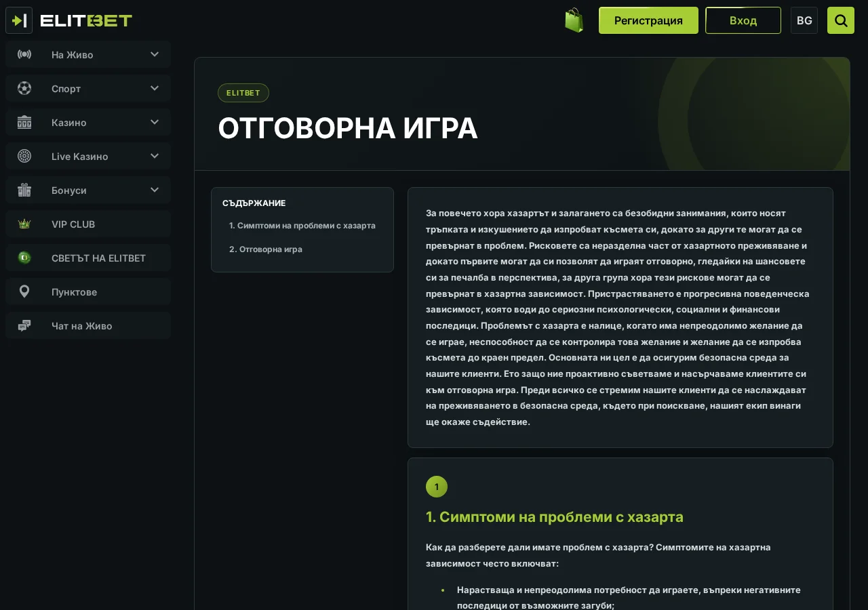
Task: Open the green shopping bag icon
Action: coord(574,20)
